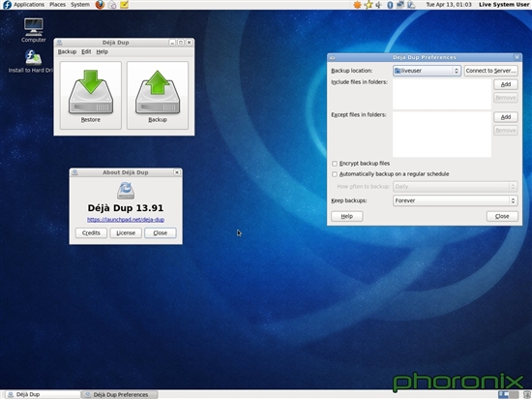Click the Except files in folders list
Image resolution: width=532 pixels, height=399 pixels.
(x=442, y=135)
